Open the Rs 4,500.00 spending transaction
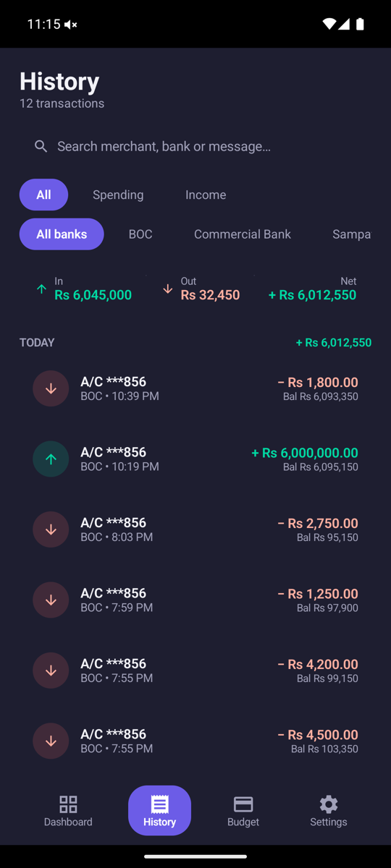The width and height of the screenshot is (391, 868). pyautogui.click(x=195, y=741)
